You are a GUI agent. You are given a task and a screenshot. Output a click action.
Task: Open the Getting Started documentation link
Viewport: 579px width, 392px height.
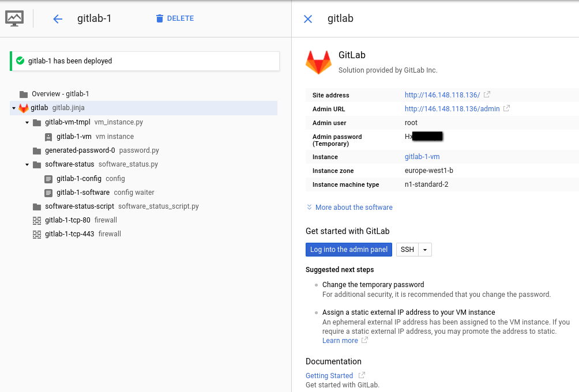point(329,375)
